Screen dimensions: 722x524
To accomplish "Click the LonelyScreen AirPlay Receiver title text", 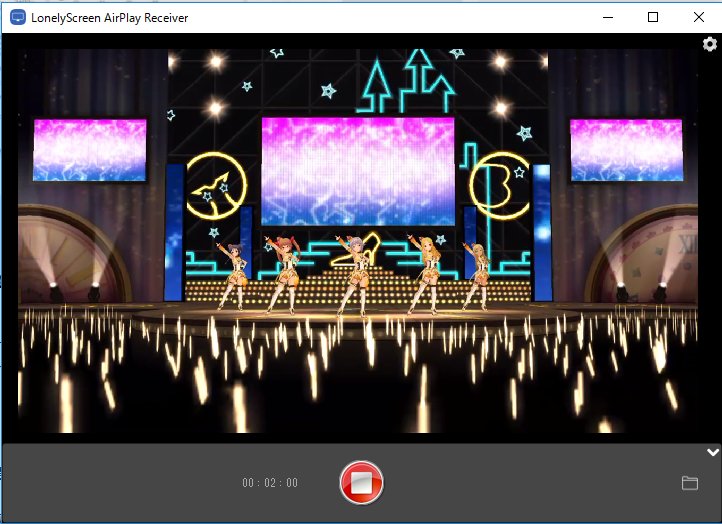I will point(110,18).
